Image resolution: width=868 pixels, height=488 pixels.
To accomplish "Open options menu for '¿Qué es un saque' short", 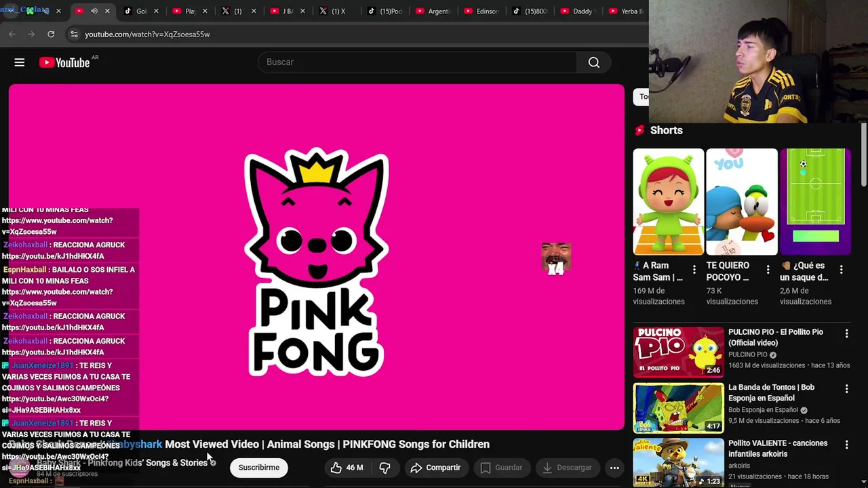I will click(841, 270).
